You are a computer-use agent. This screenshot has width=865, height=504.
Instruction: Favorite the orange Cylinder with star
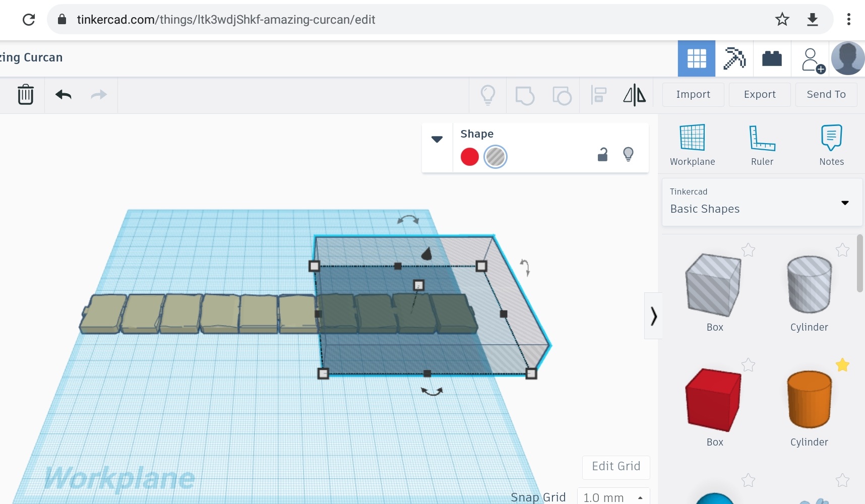(842, 365)
